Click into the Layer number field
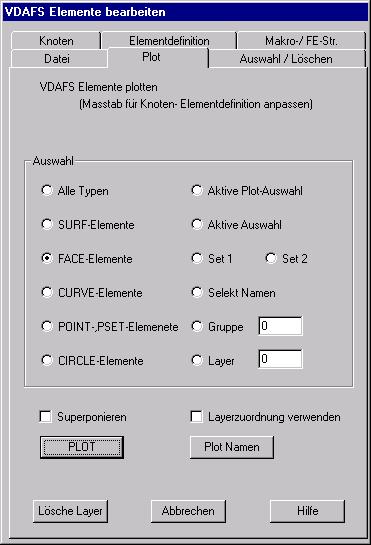The width and height of the screenshot is (371, 545). pos(280,359)
